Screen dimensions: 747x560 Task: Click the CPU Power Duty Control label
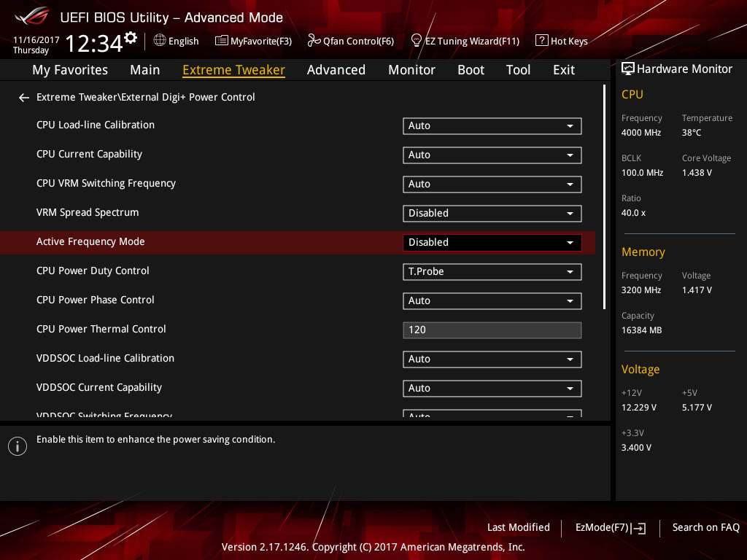pyautogui.click(x=93, y=271)
